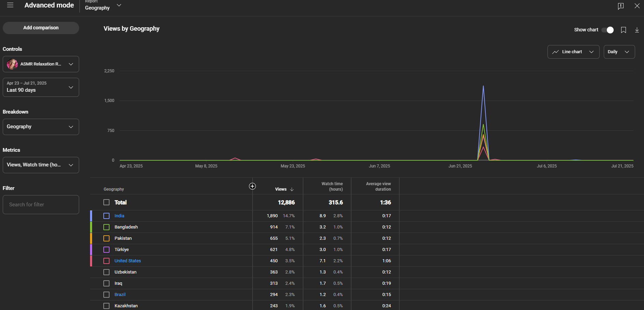Open the Daily granularity dropdown

pos(619,52)
